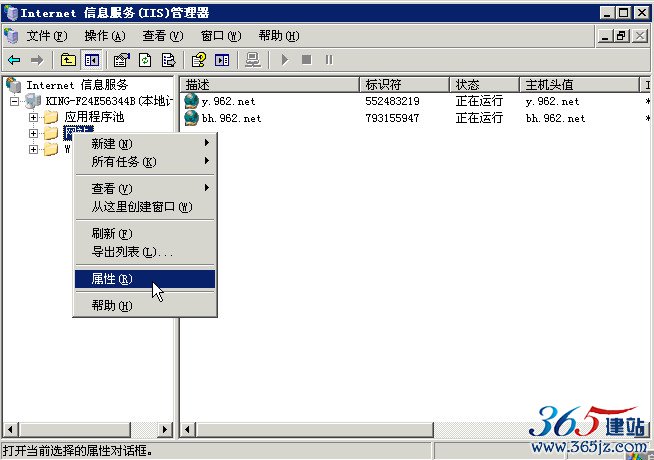
Task: Open the 查看(V) submenu in context menu
Action: [x=145, y=189]
